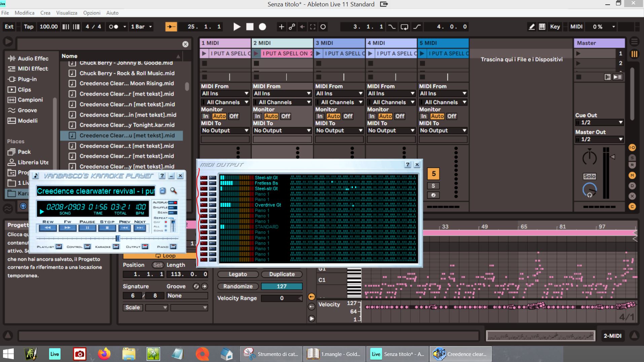Arm track 5 record button
This screenshot has width=644, height=362.
pos(433,195)
